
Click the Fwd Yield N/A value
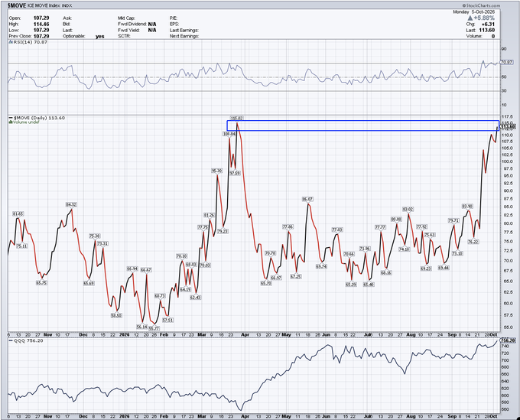point(152,30)
